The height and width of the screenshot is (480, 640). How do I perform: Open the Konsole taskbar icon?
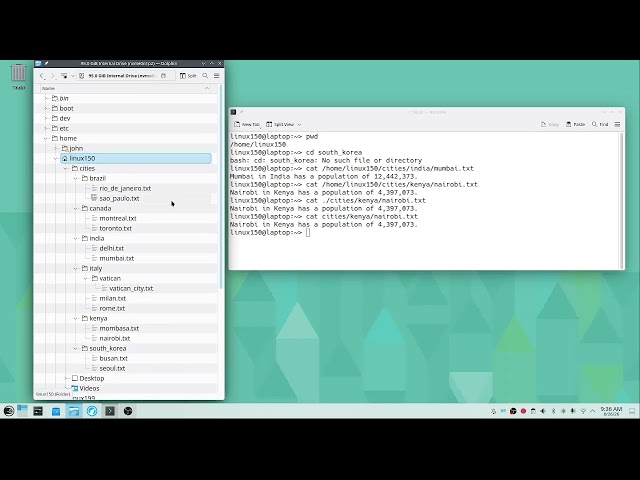(x=110, y=411)
